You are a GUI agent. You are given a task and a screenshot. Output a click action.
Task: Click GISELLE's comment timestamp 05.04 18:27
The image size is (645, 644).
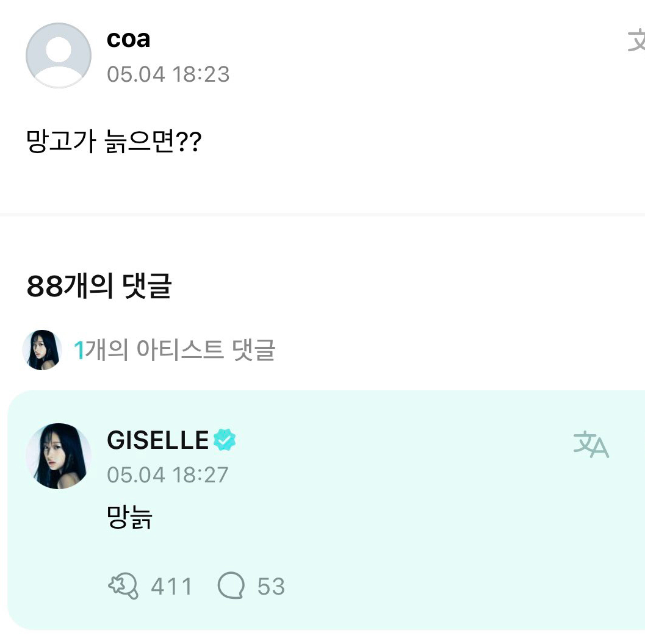click(x=168, y=474)
